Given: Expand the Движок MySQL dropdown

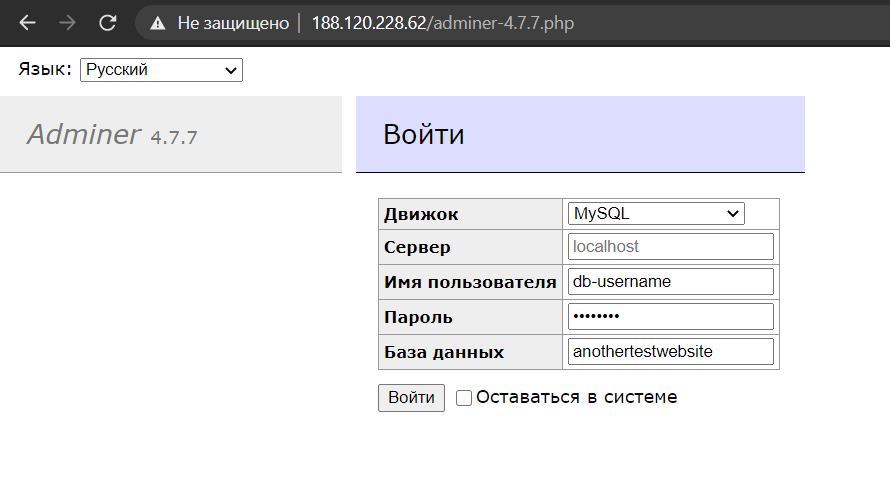Looking at the screenshot, I should point(656,213).
